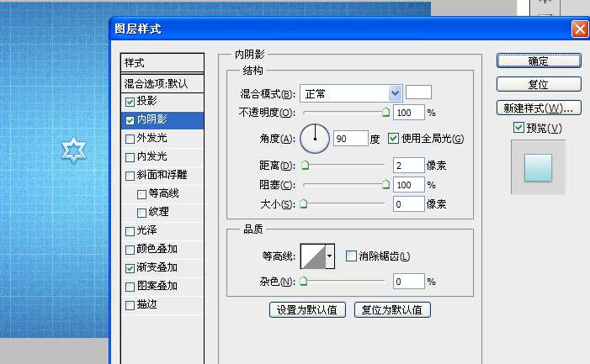Select the 样式 list header
The height and width of the screenshot is (364, 590).
pyautogui.click(x=162, y=63)
